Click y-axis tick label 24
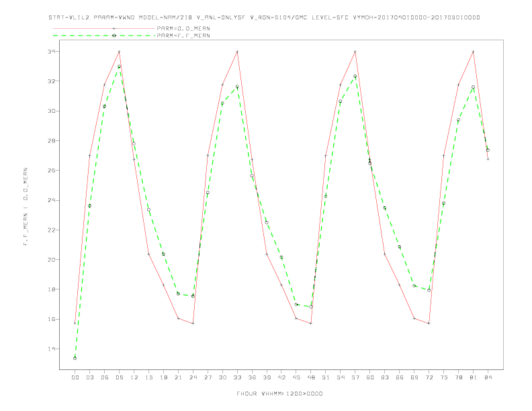The height and width of the screenshot is (411, 532). (52, 200)
